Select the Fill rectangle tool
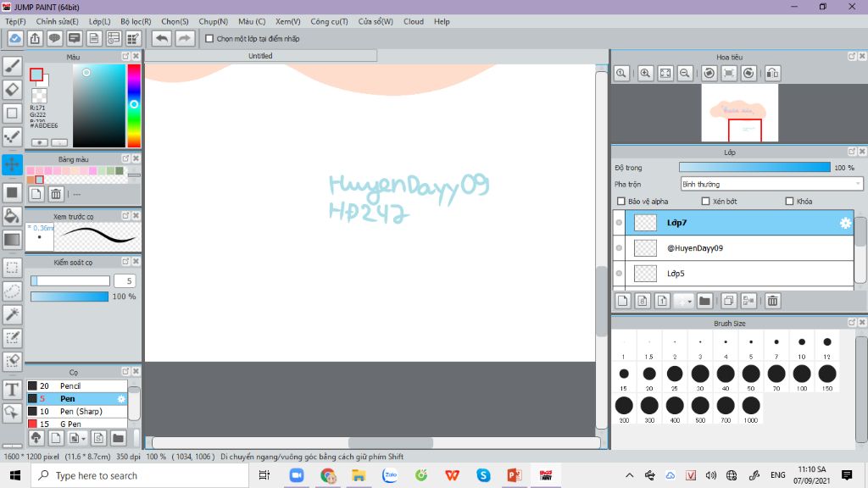This screenshot has width=868, height=488. (x=12, y=192)
